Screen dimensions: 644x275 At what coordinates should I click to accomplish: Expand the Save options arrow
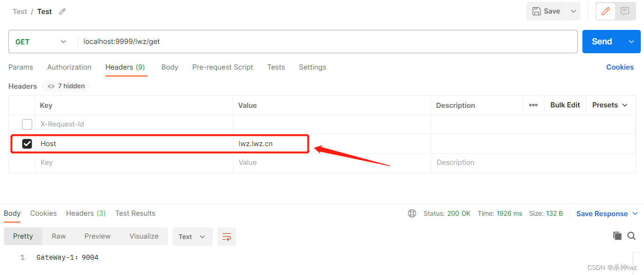[574, 11]
